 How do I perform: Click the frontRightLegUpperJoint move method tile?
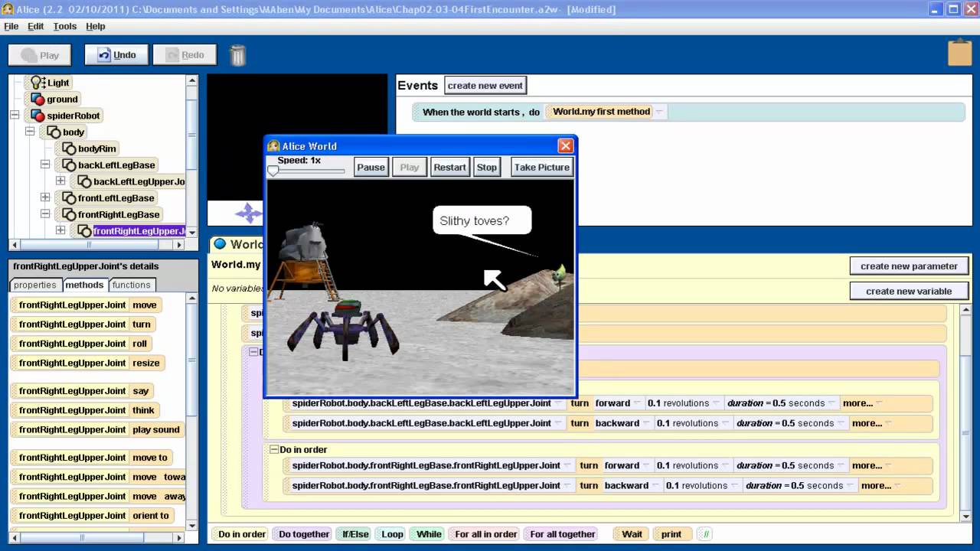pyautogui.click(x=87, y=305)
